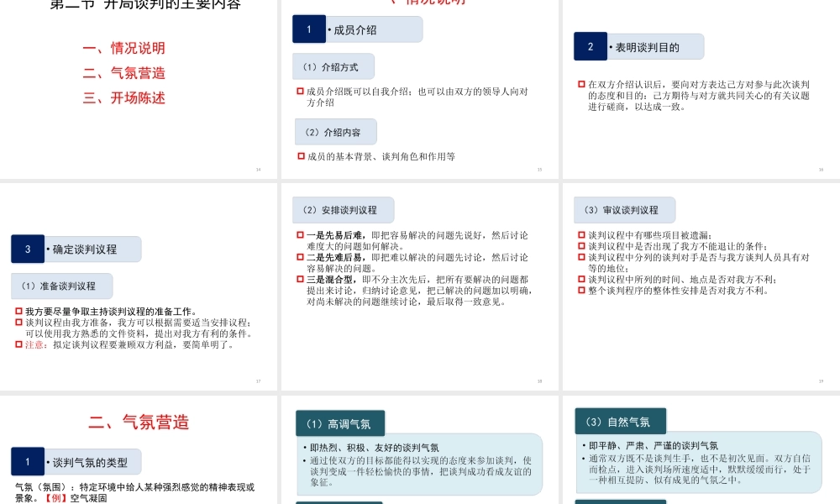The image size is (840, 504).
Task: Expand the （1）准备谈判议程 section
Action: click(x=60, y=286)
